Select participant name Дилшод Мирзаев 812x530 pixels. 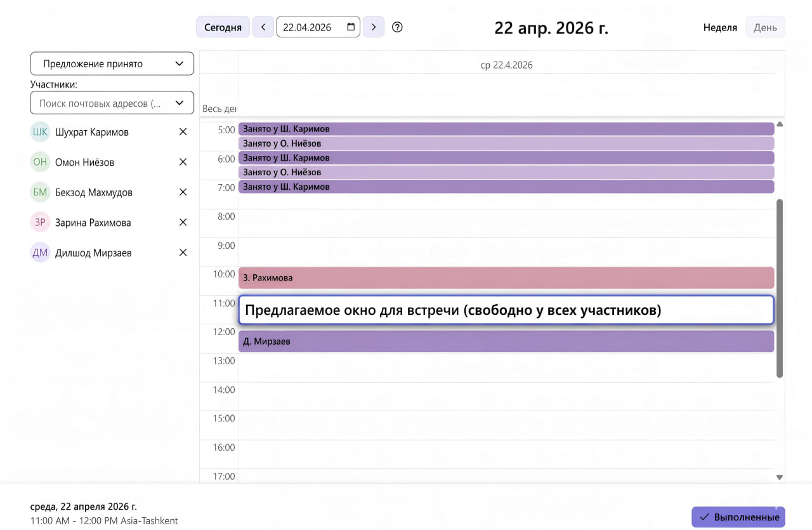click(x=93, y=253)
